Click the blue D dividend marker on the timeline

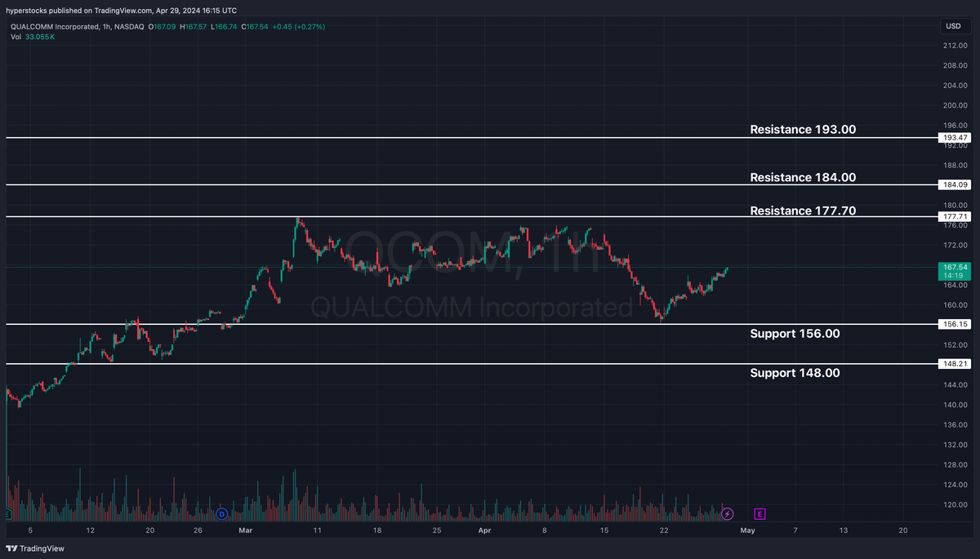pyautogui.click(x=221, y=514)
